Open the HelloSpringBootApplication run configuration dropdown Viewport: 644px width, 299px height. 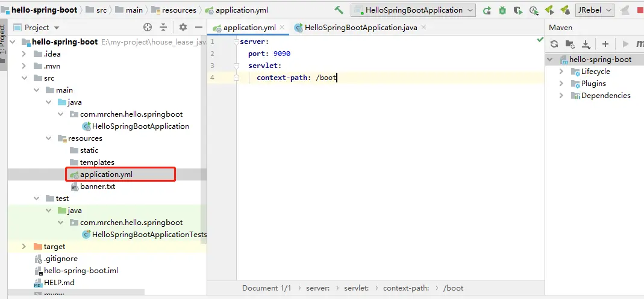[413, 10]
